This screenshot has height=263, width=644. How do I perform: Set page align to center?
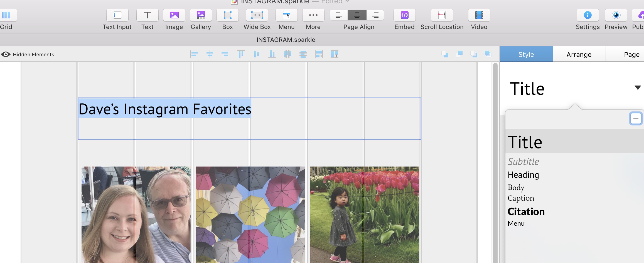[x=357, y=15]
